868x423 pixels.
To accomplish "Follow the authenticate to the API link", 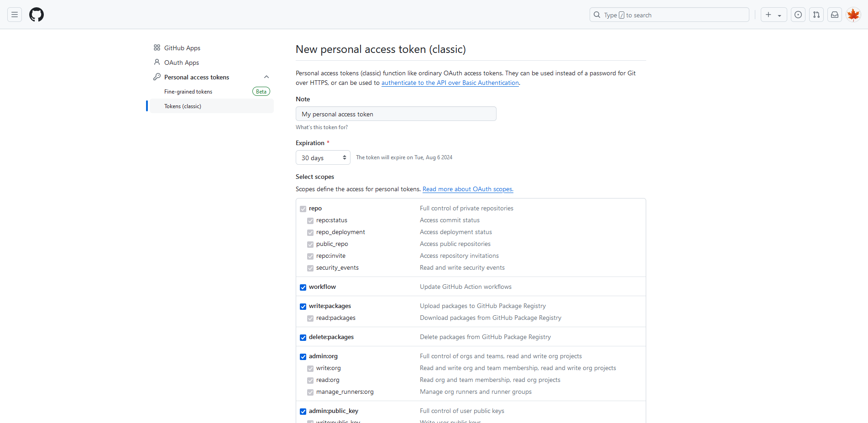I will (x=450, y=83).
